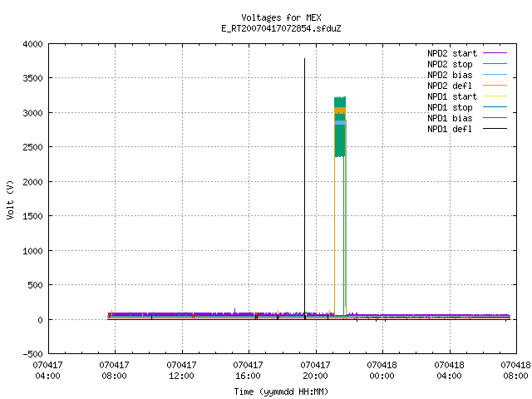The image size is (532, 399).
Task: Click the 'NPD2 start' legend label
Action: 452,53
